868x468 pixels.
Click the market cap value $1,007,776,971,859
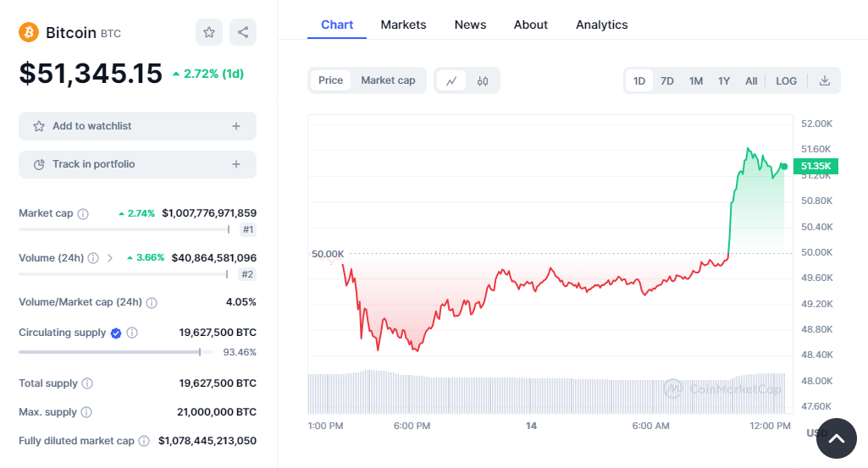(x=209, y=213)
